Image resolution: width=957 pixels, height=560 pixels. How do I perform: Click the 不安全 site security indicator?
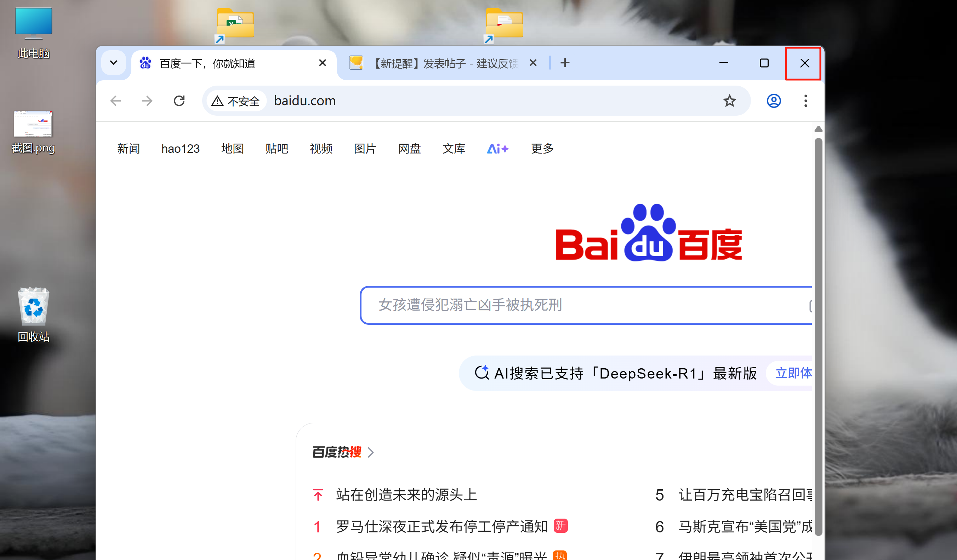pyautogui.click(x=236, y=101)
